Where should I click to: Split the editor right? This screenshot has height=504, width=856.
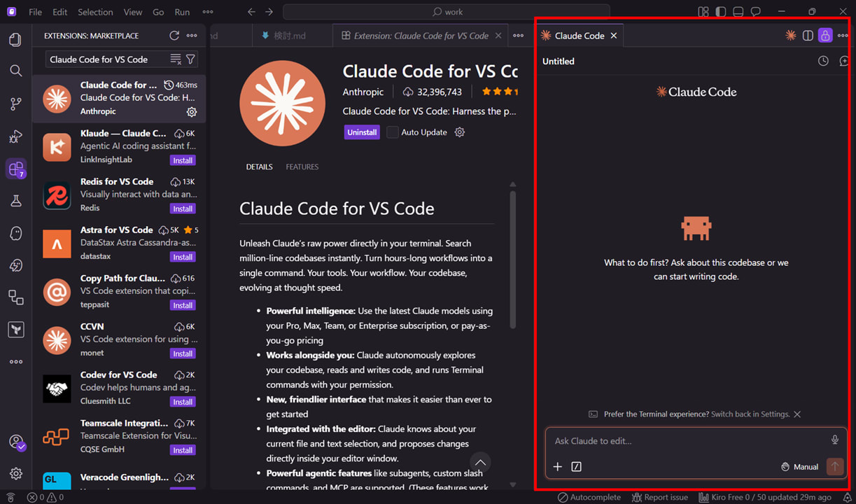[808, 36]
